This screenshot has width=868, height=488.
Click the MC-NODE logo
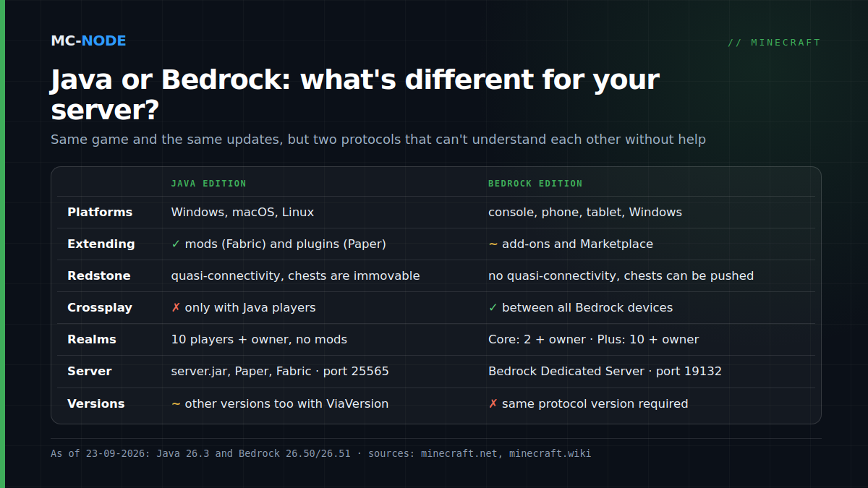[x=88, y=41]
